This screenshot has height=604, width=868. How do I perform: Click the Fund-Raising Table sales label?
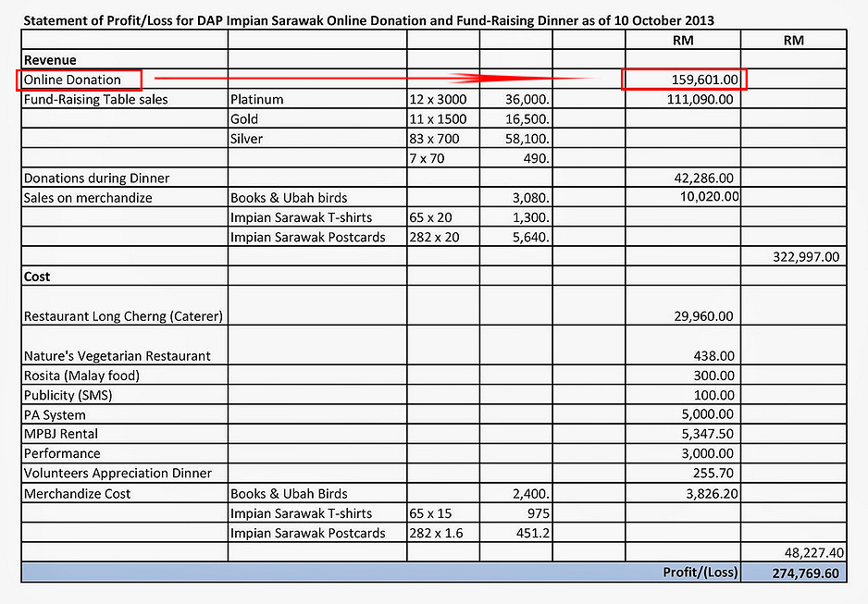pyautogui.click(x=95, y=100)
